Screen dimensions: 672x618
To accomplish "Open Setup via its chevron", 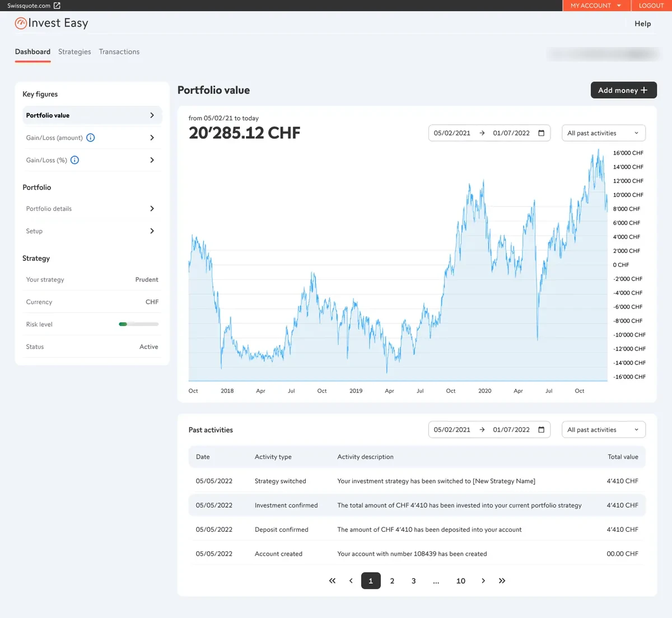I will pos(152,231).
